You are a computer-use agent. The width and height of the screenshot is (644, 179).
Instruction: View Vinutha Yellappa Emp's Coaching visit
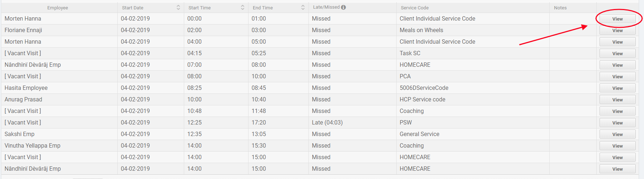coord(617,146)
